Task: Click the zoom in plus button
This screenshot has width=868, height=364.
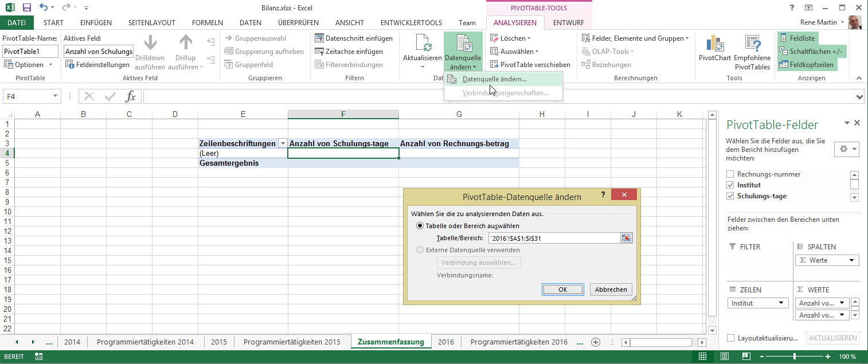Action: coord(827,357)
